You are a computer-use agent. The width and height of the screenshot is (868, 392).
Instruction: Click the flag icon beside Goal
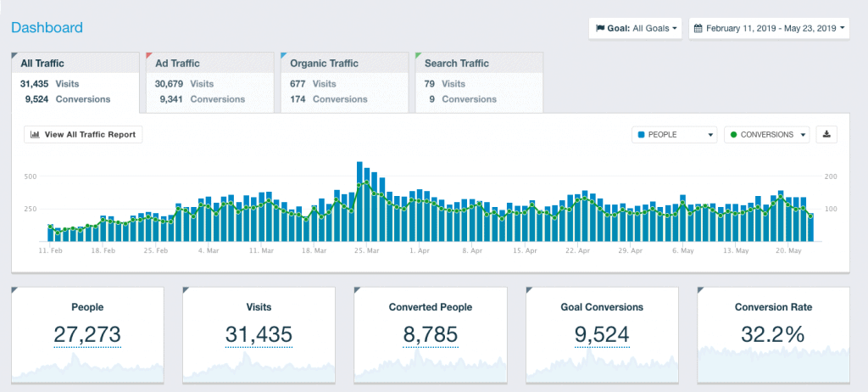(x=599, y=28)
